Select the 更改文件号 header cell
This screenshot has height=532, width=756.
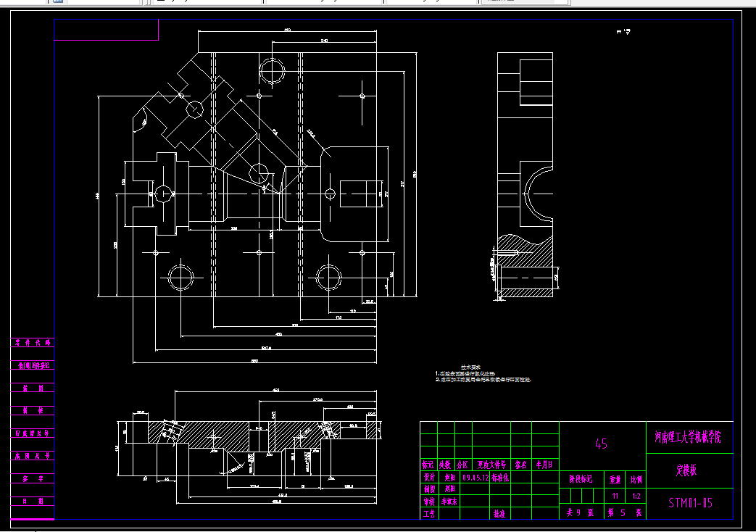(491, 465)
